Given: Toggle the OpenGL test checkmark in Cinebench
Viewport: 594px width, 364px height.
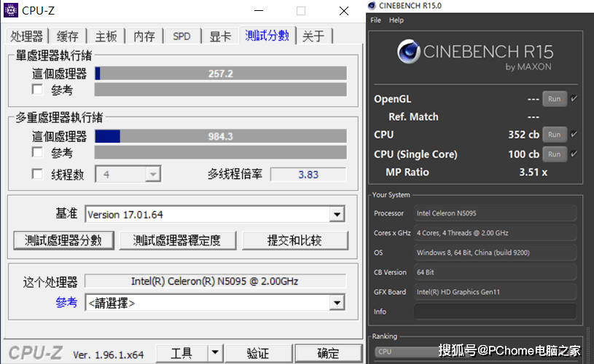Looking at the screenshot, I should 574,98.
